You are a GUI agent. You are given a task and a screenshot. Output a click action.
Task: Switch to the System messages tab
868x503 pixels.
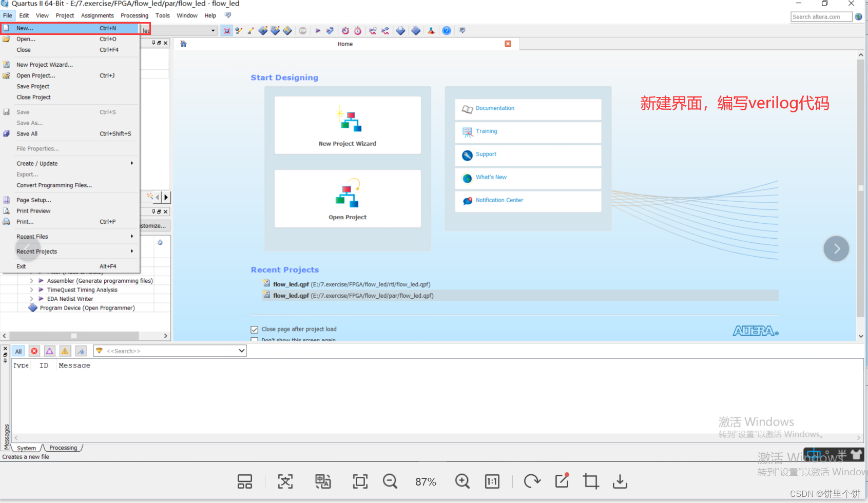tap(27, 448)
